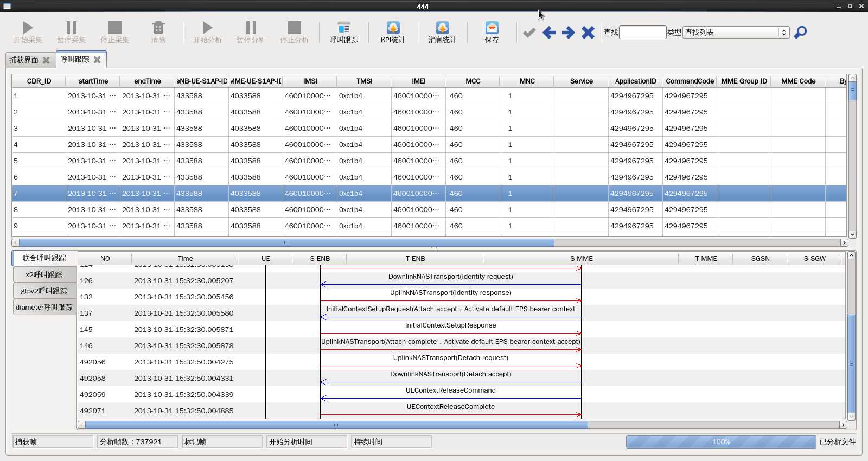Select CDR row 9 in table
The width and height of the screenshot is (868, 461).
click(x=429, y=226)
